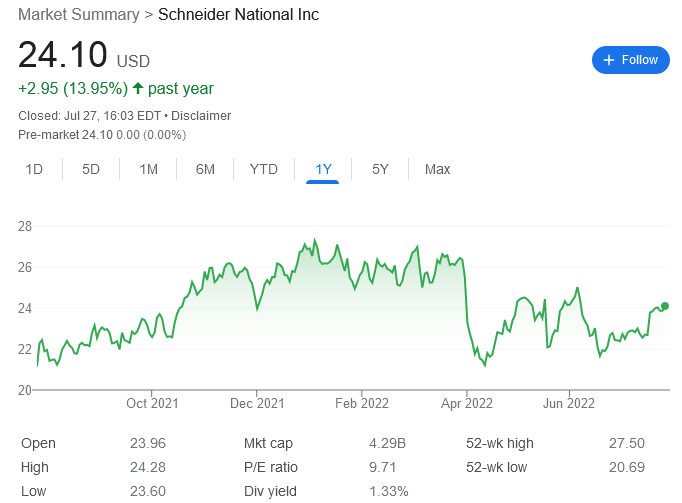Click the blue Follow button
The width and height of the screenshot is (682, 503).
pyautogui.click(x=630, y=60)
